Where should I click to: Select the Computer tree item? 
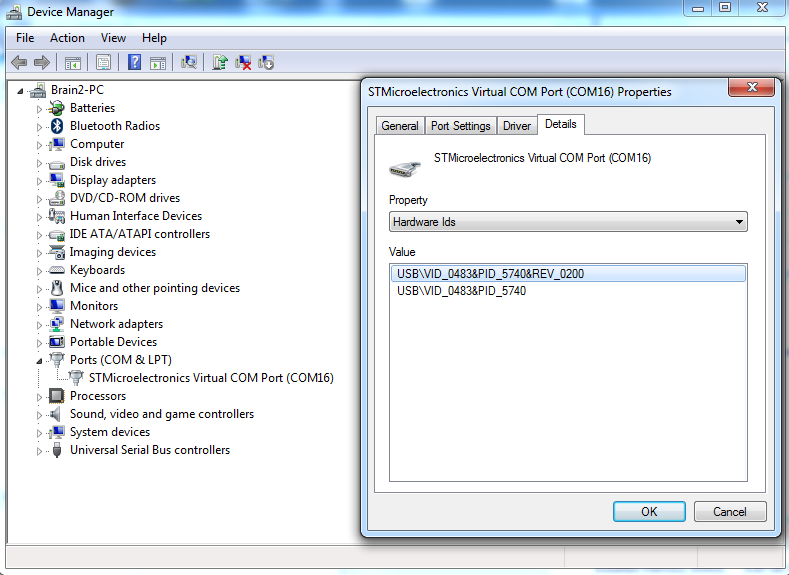tap(97, 144)
